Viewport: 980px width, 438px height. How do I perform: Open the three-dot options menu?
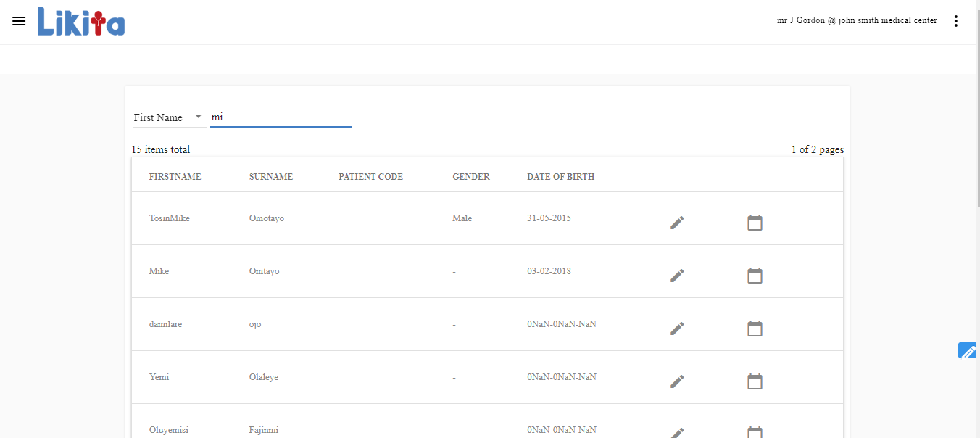tap(955, 21)
